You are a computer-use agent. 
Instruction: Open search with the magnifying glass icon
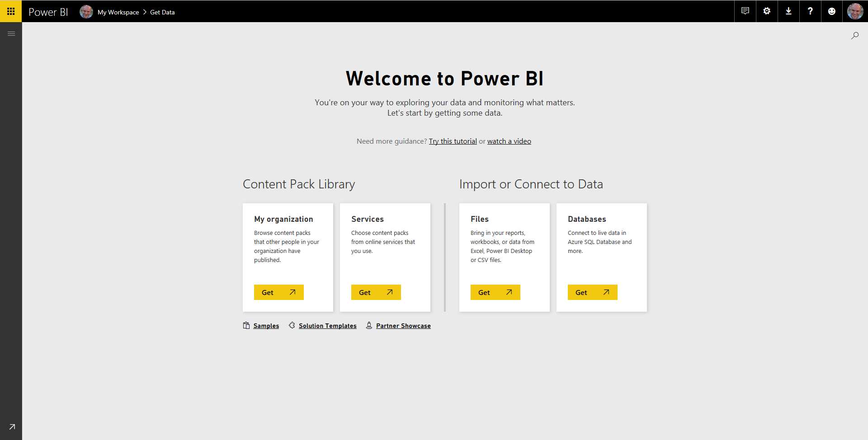click(855, 35)
